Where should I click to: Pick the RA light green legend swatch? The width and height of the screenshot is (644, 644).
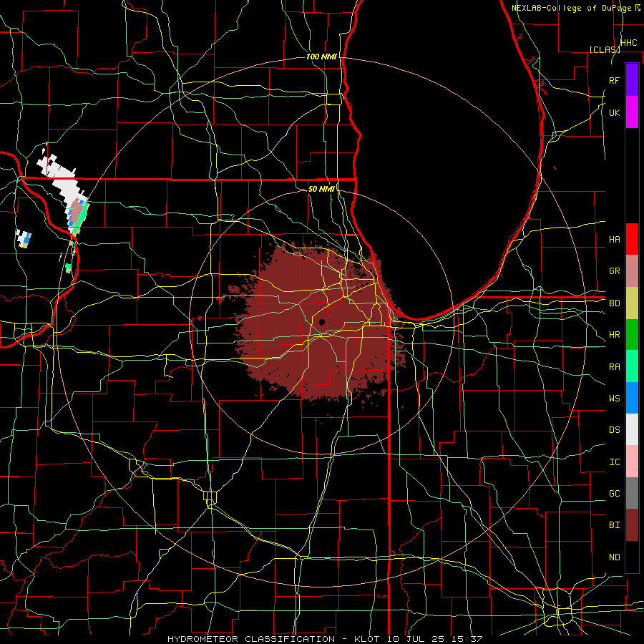(632, 366)
